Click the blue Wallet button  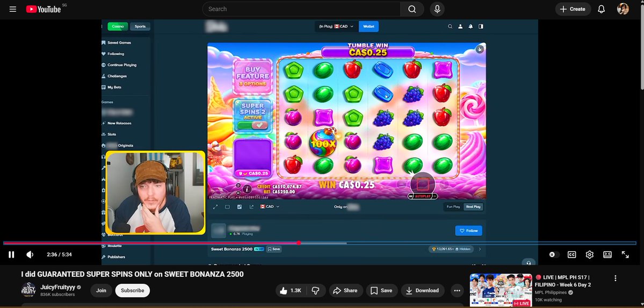tap(369, 26)
